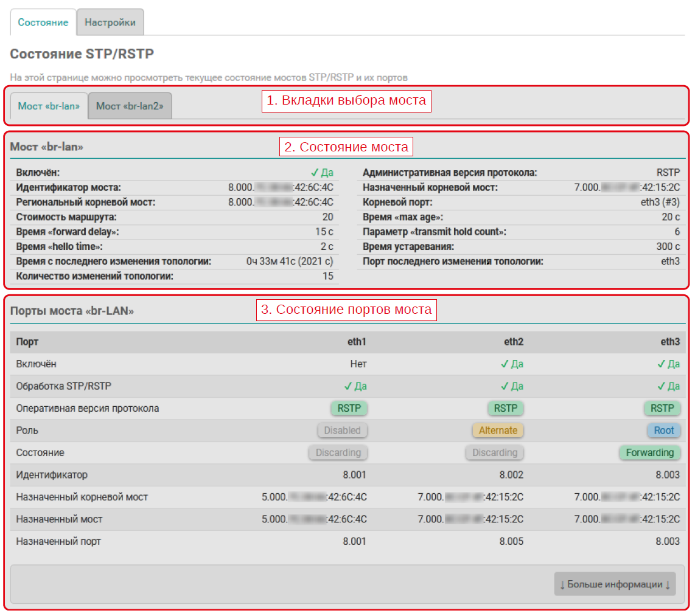The height and width of the screenshot is (616, 695).
Task: Click the eth1 Обработка STP/RSTP checkmark
Action: click(x=348, y=386)
